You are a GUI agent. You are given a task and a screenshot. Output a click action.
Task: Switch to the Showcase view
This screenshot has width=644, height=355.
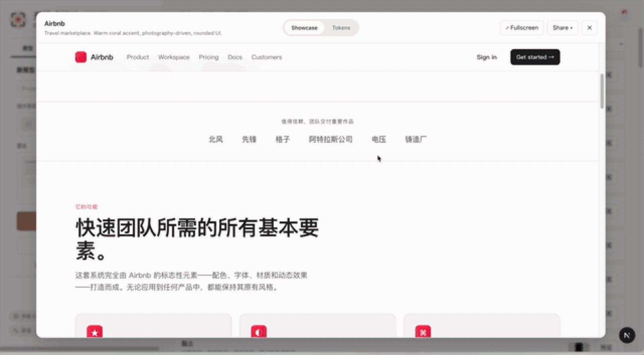pyautogui.click(x=304, y=28)
